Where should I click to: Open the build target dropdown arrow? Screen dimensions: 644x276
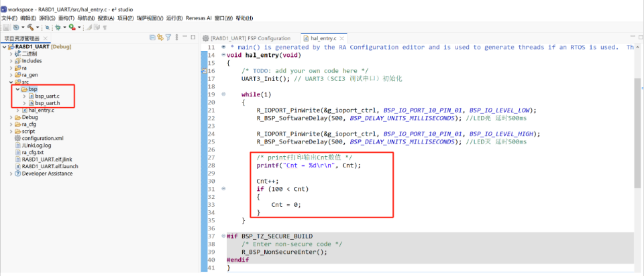point(23,27)
